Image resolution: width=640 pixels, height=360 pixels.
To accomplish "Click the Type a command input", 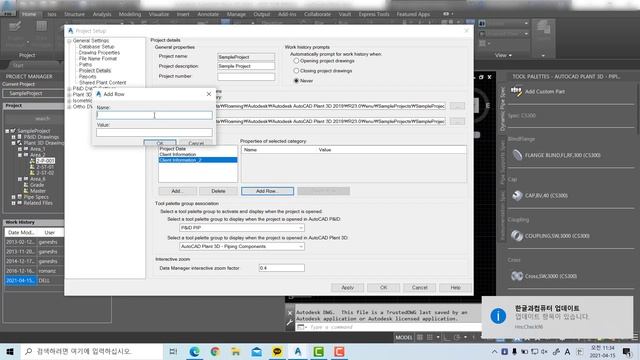I will click(x=388, y=327).
